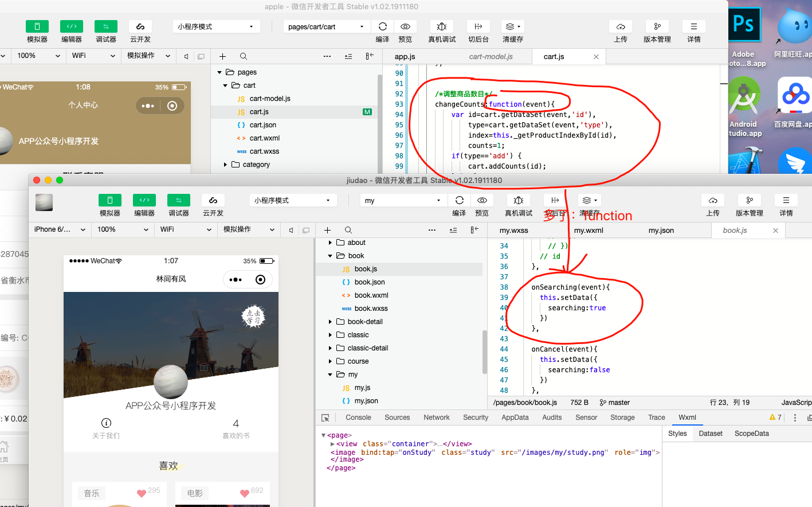Expand category folder in apple window
The image size is (812, 507).
(x=225, y=165)
